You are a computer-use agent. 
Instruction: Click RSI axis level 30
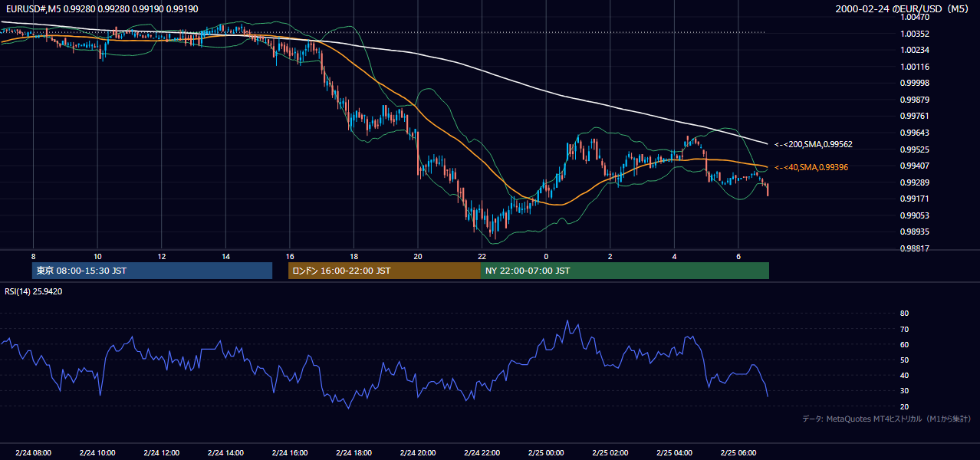pyautogui.click(x=905, y=391)
